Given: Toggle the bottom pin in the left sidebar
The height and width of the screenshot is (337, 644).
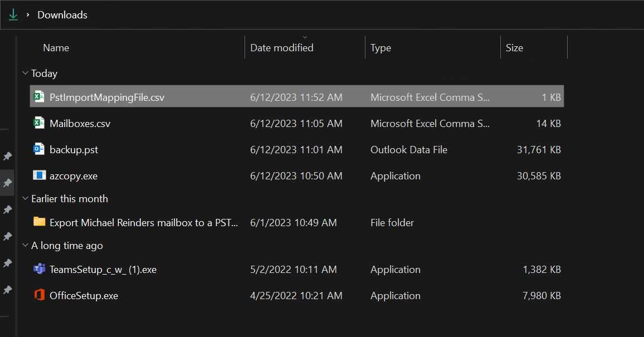Looking at the screenshot, I should [x=8, y=290].
